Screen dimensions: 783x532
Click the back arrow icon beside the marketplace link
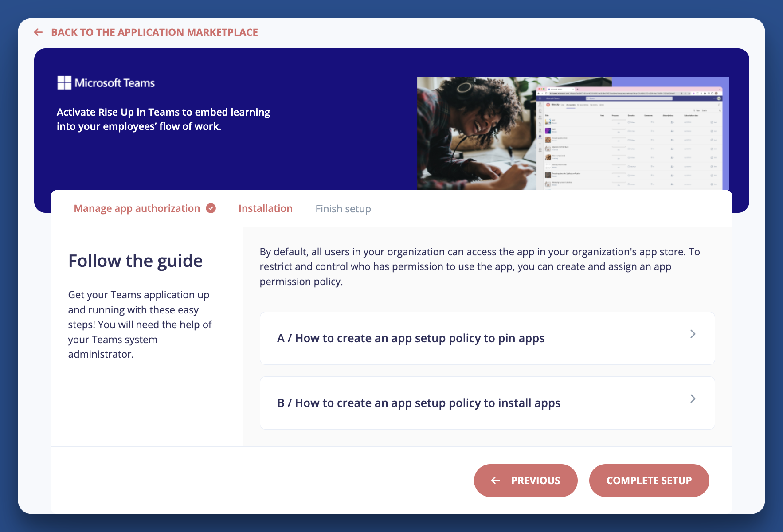[39, 32]
